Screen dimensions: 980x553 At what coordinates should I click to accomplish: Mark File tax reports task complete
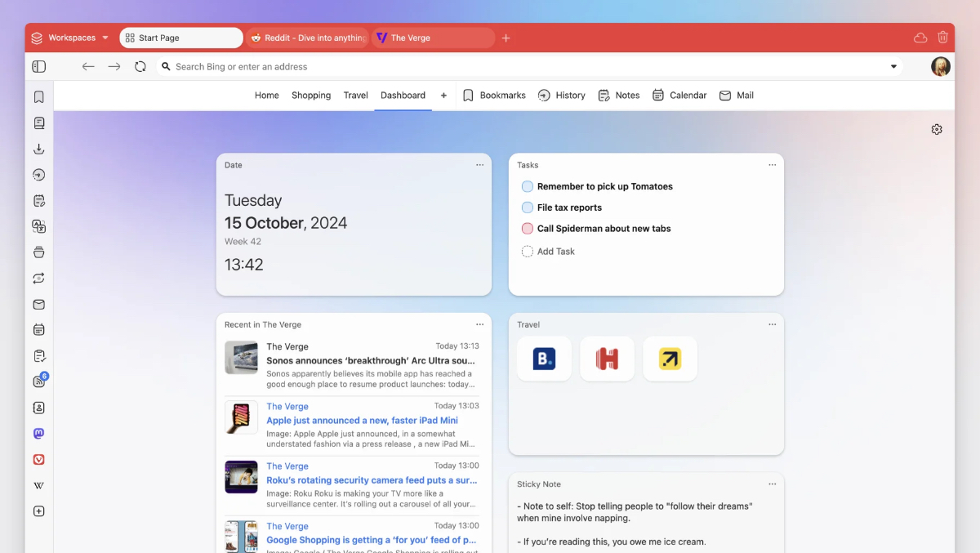528,207
